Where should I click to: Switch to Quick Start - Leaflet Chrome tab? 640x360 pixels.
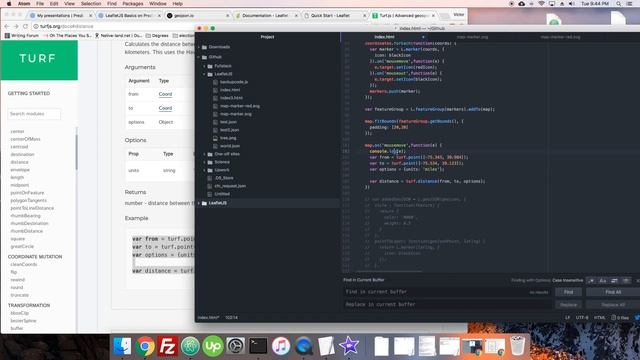pos(330,16)
